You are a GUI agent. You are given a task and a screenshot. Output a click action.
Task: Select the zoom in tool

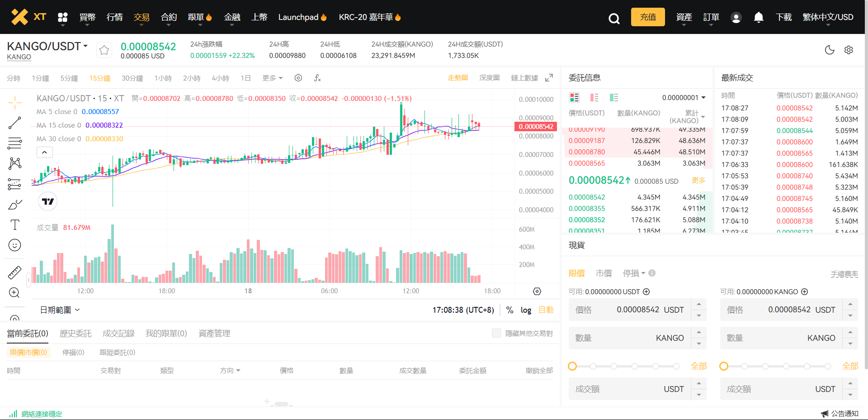coord(15,292)
